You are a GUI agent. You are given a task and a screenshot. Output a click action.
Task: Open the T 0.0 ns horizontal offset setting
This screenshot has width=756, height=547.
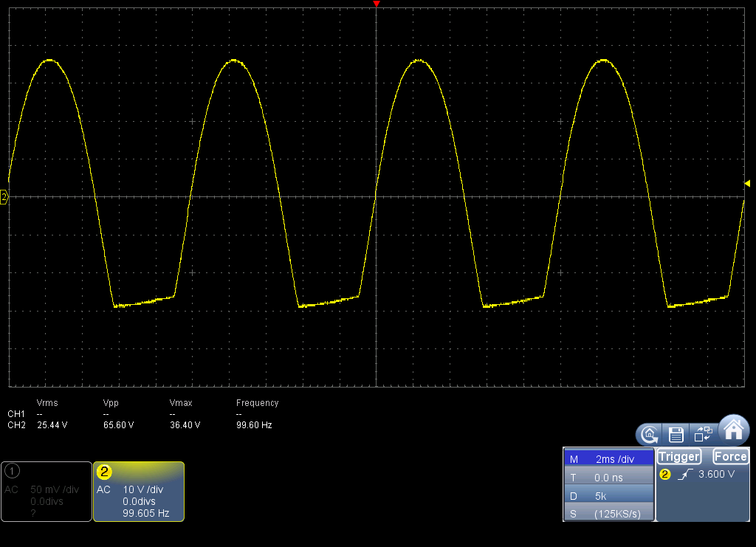pos(608,478)
